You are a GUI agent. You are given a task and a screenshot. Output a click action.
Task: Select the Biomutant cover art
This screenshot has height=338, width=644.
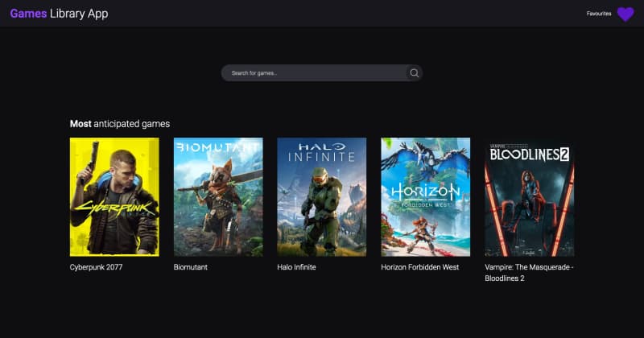[x=218, y=196]
